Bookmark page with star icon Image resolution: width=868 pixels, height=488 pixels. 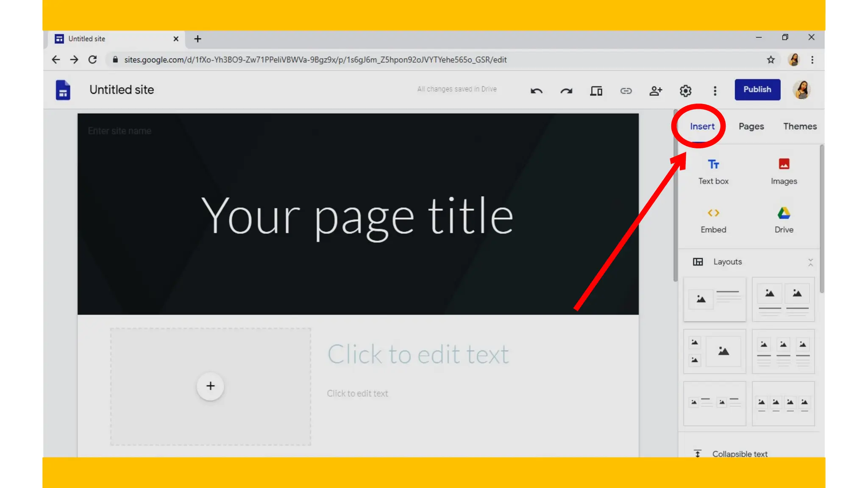pyautogui.click(x=771, y=60)
